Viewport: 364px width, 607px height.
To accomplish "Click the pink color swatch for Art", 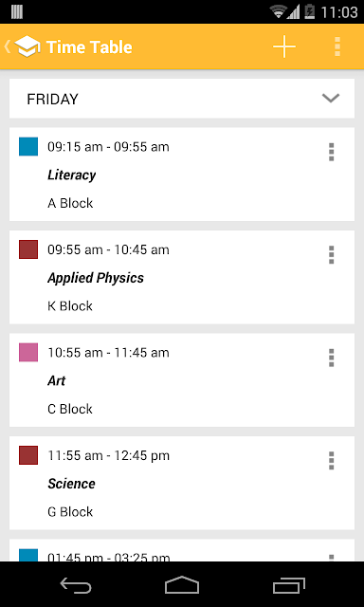I will [28, 352].
